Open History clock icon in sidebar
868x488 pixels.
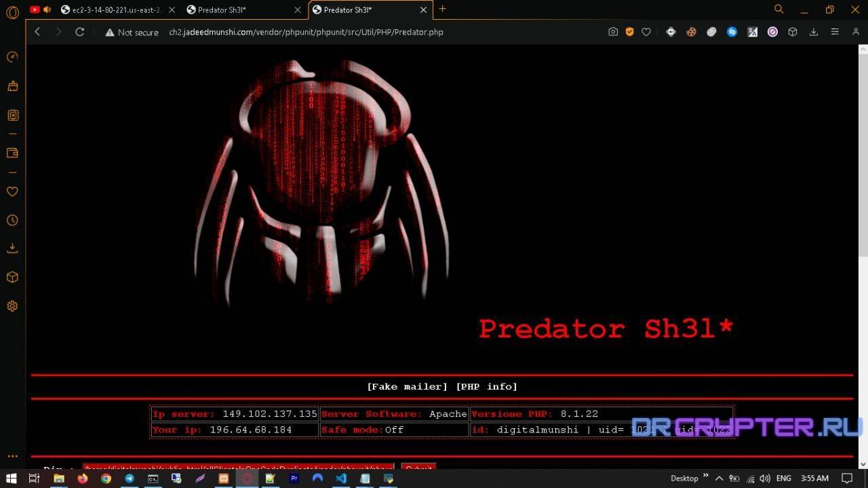pyautogui.click(x=12, y=221)
